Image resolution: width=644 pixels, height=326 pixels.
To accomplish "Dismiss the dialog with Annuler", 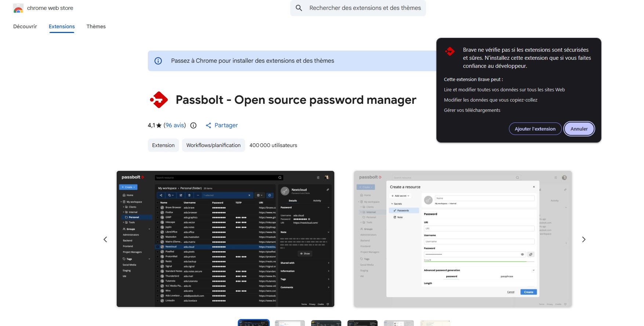I will (x=579, y=129).
